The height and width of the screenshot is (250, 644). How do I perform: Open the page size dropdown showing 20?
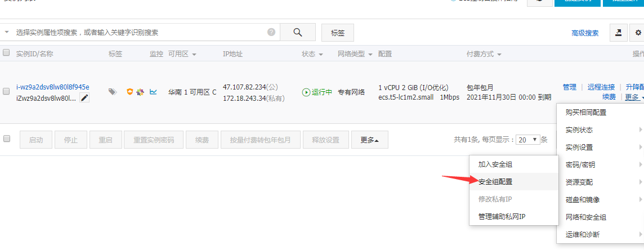tap(528, 140)
